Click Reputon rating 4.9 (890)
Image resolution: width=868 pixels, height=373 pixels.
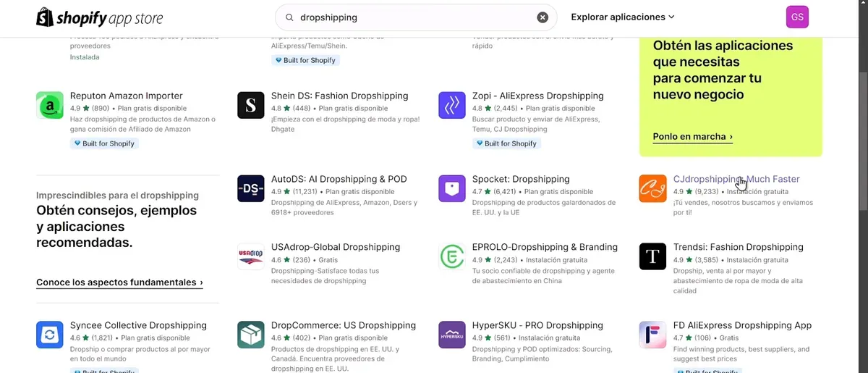pyautogui.click(x=90, y=108)
